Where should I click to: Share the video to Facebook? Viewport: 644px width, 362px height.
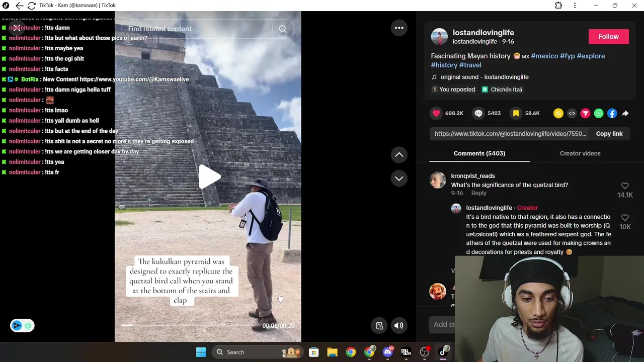pos(612,114)
